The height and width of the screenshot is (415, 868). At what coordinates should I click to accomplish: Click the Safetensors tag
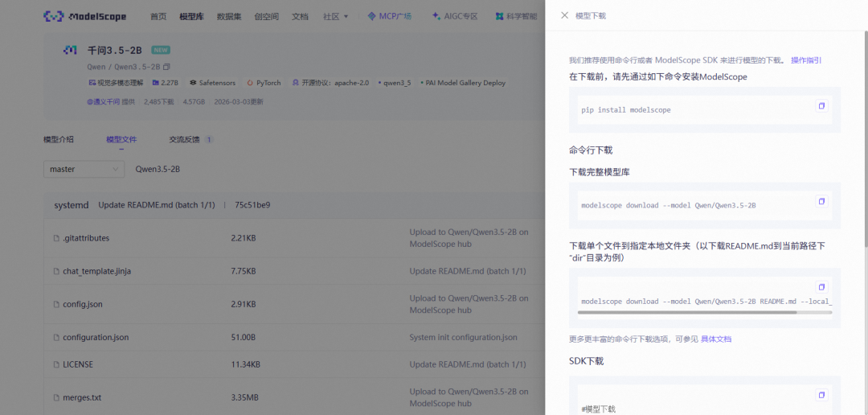(212, 83)
